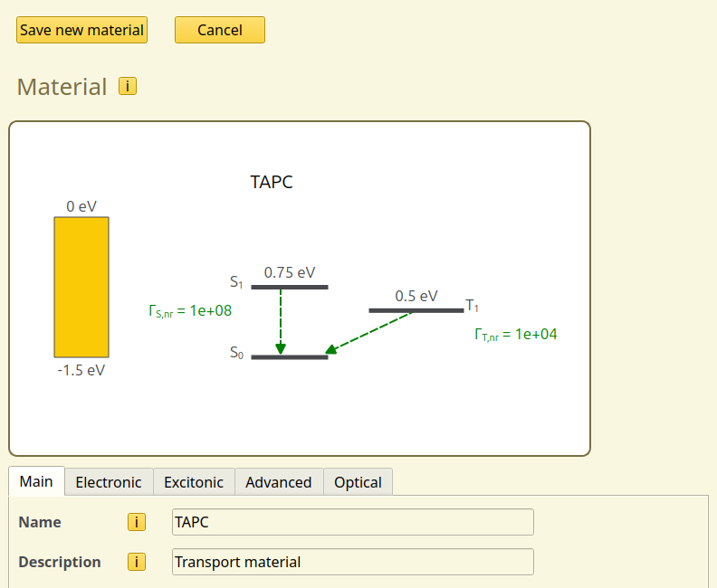Screen dimensions: 717x588
Task: Focus the Name field containing TAPC
Action: pos(352,522)
